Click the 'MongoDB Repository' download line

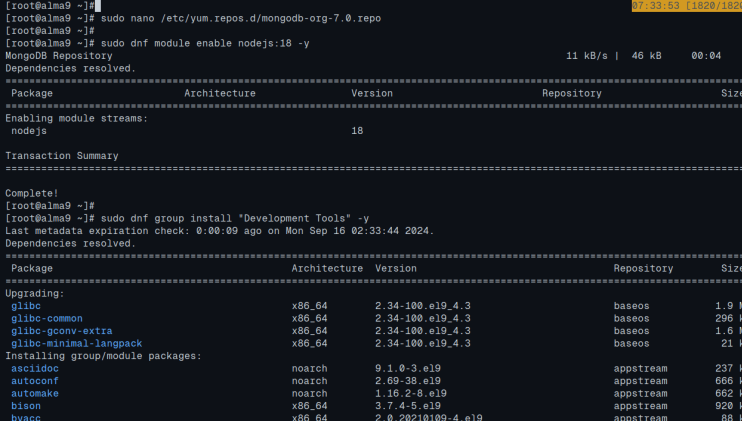pos(56,56)
